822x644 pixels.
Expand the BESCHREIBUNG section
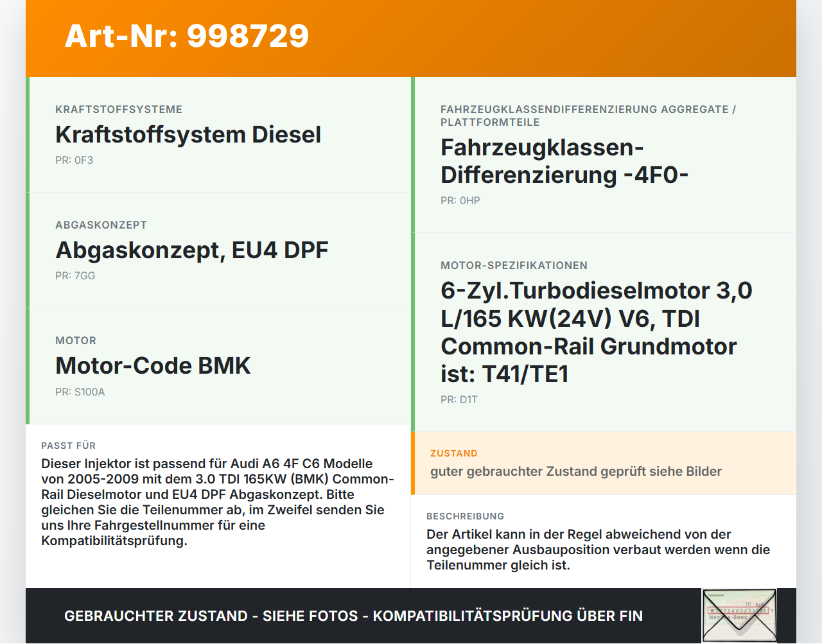597,543
